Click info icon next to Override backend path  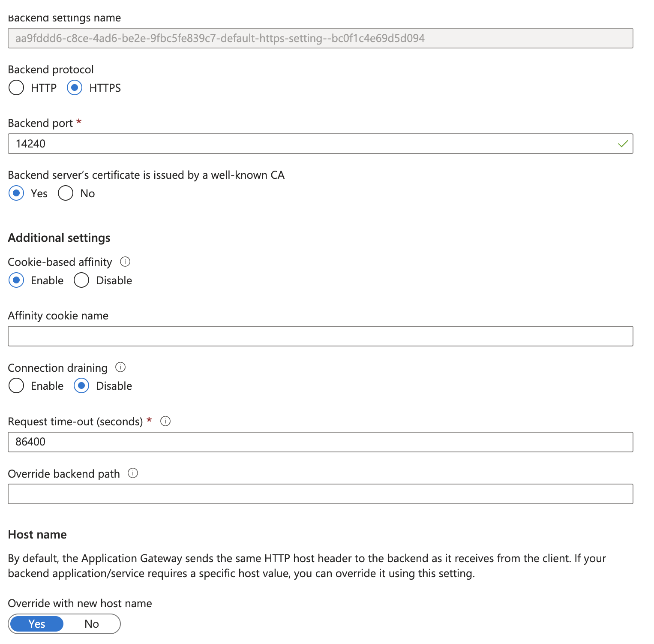pyautogui.click(x=133, y=473)
